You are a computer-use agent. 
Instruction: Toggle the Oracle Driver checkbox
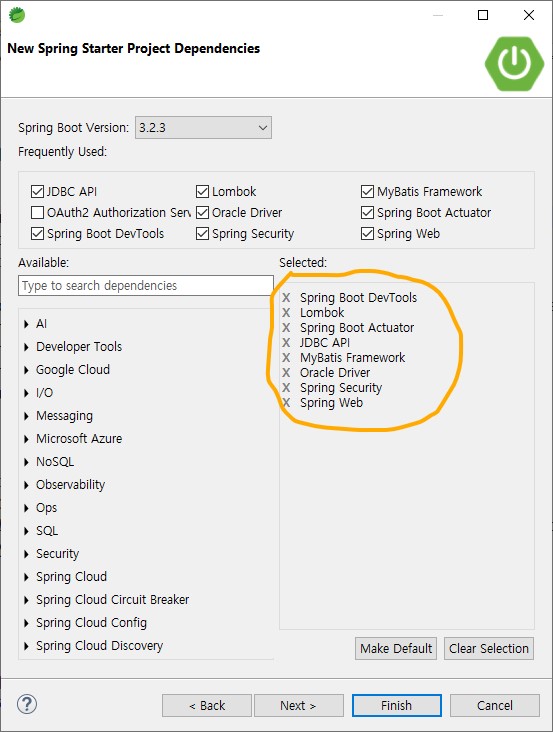tap(203, 212)
